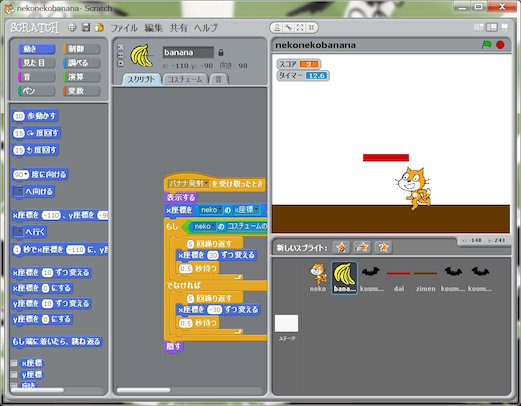Select the bat sprite right of zimen
This screenshot has width=521, height=406.
tap(453, 278)
